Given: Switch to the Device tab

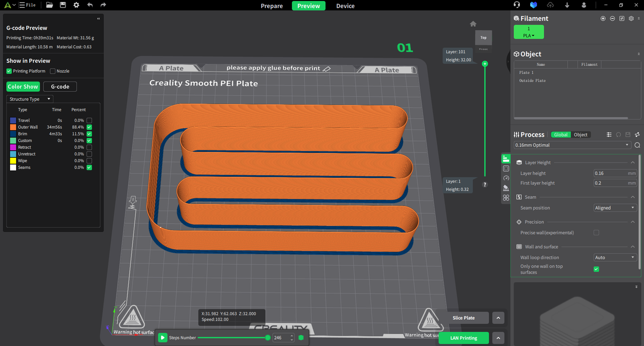Looking at the screenshot, I should [x=345, y=6].
